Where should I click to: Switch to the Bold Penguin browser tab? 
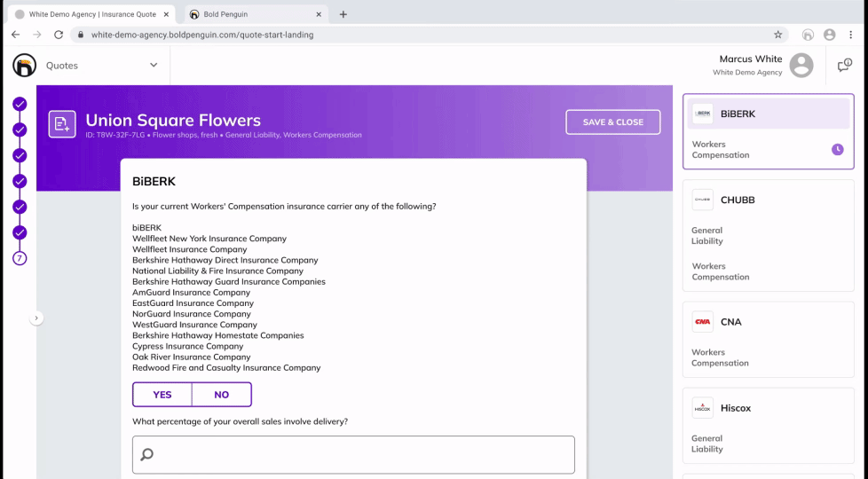[x=256, y=14]
